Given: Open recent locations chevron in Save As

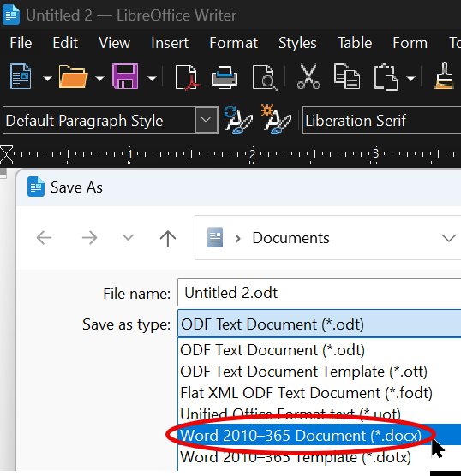Looking at the screenshot, I should pyautogui.click(x=128, y=237).
